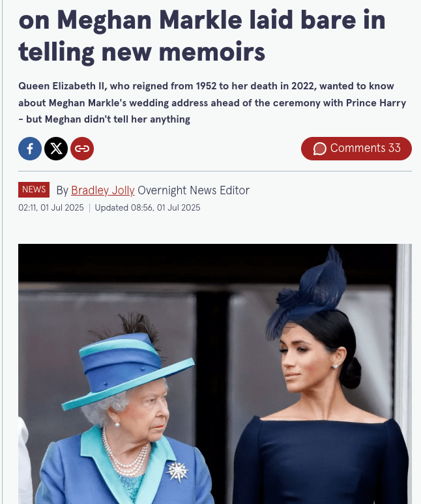
Task: Copy the article link with the chain icon
Action: [x=82, y=149]
